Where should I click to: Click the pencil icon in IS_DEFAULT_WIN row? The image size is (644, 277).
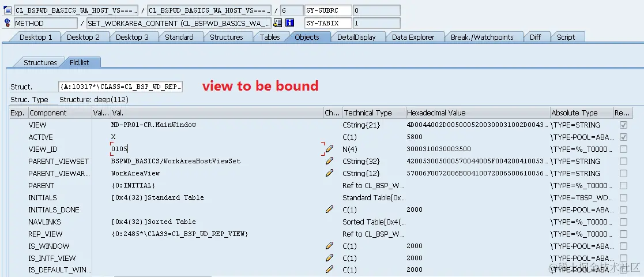329,269
